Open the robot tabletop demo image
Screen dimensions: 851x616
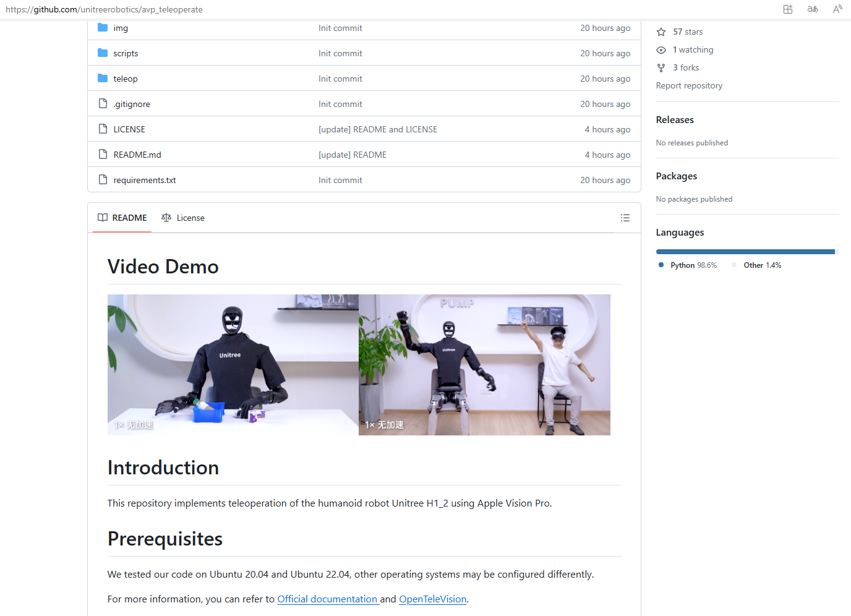point(233,365)
